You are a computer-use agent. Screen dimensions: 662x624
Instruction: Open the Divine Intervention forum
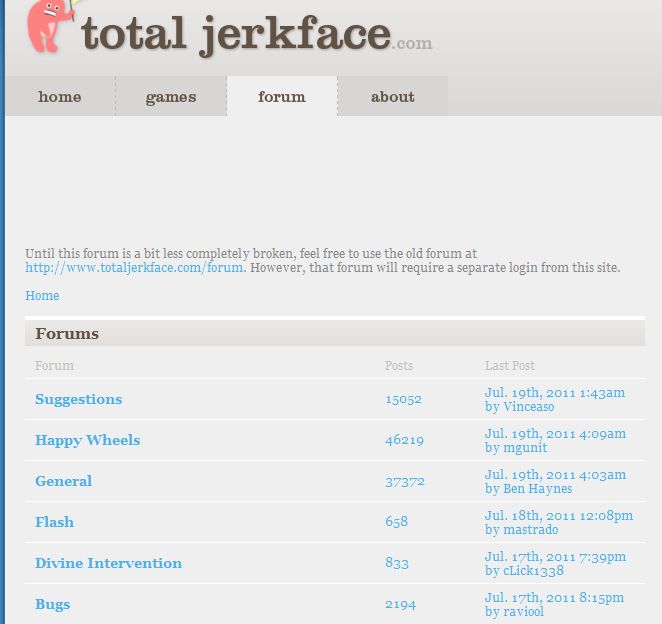(109, 563)
